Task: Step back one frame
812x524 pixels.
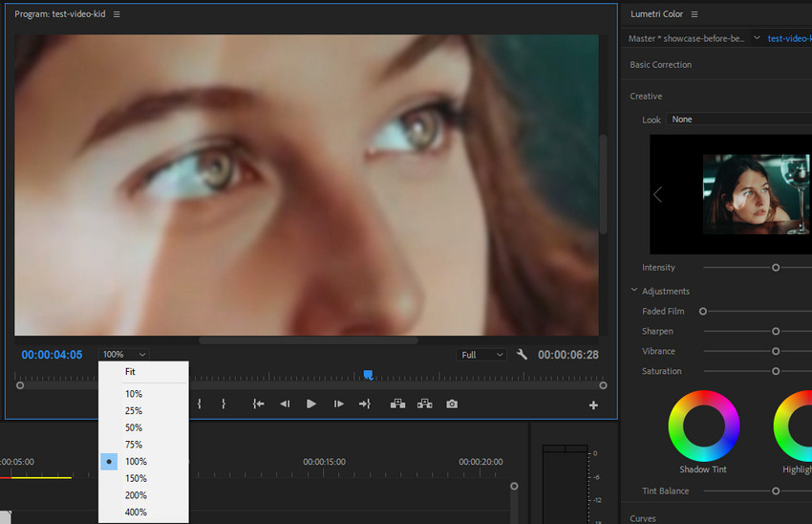Action: 285,404
